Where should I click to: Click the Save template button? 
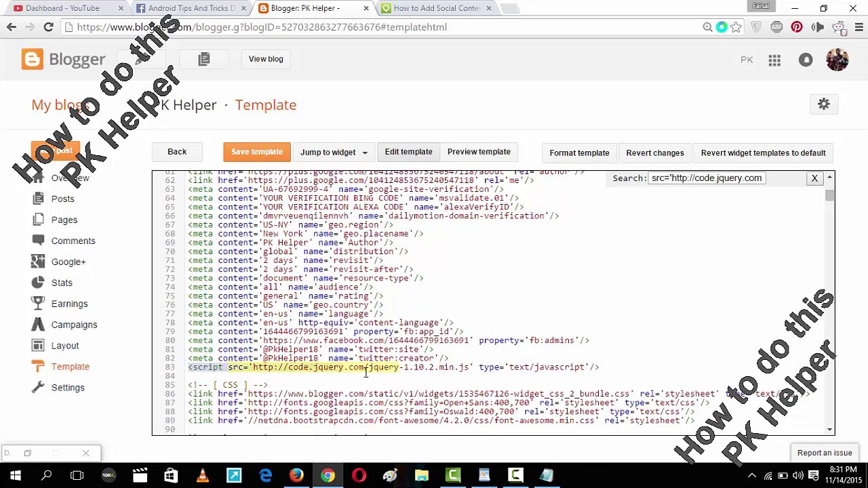[257, 152]
